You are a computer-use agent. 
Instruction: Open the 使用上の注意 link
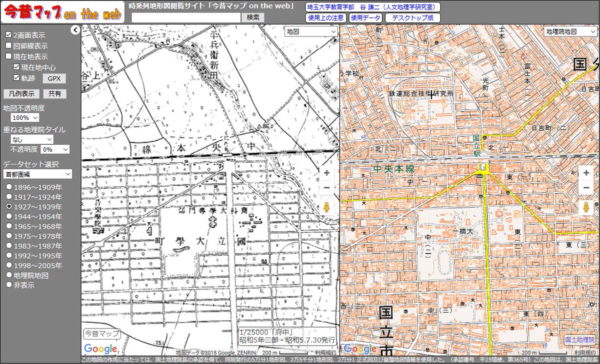point(325,17)
